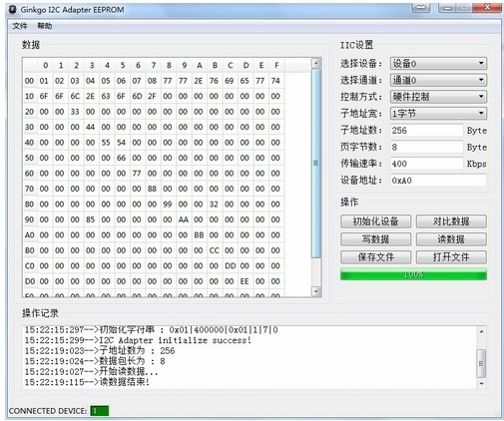This screenshot has height=421, width=504.
Task: Click the operation log scrollbar thumb
Action: pos(481,363)
